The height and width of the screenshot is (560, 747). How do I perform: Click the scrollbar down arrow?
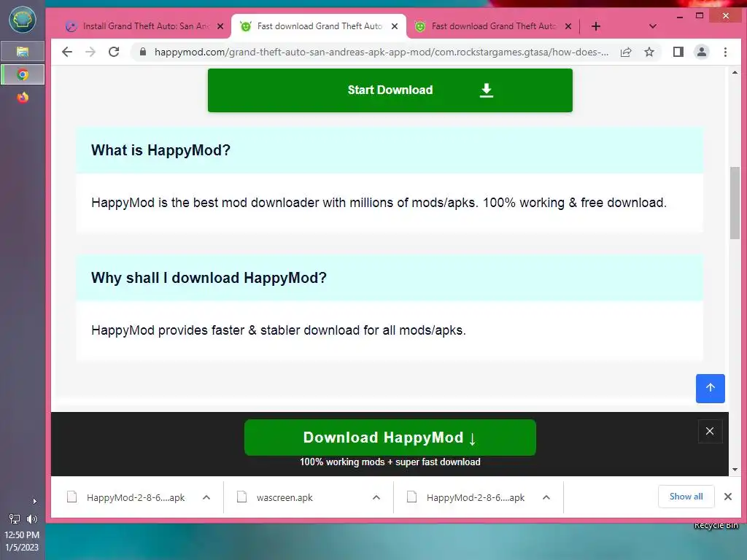(735, 470)
